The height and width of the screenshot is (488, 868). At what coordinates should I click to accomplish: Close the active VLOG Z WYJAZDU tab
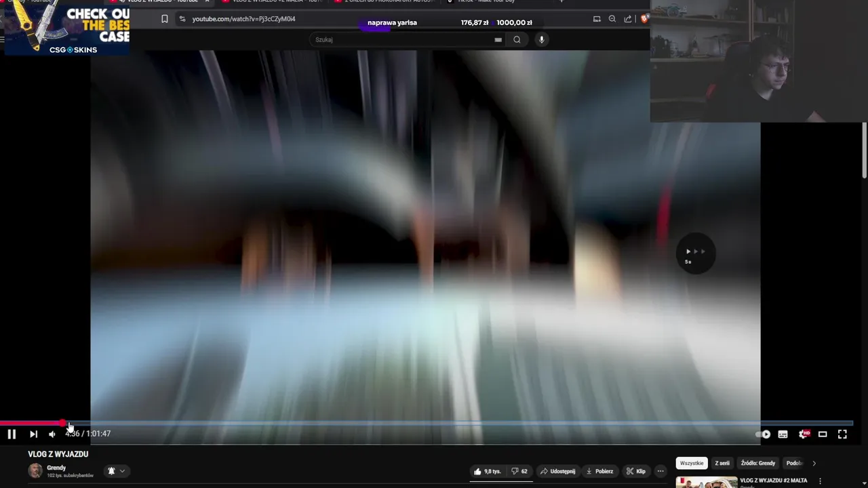tap(208, 2)
